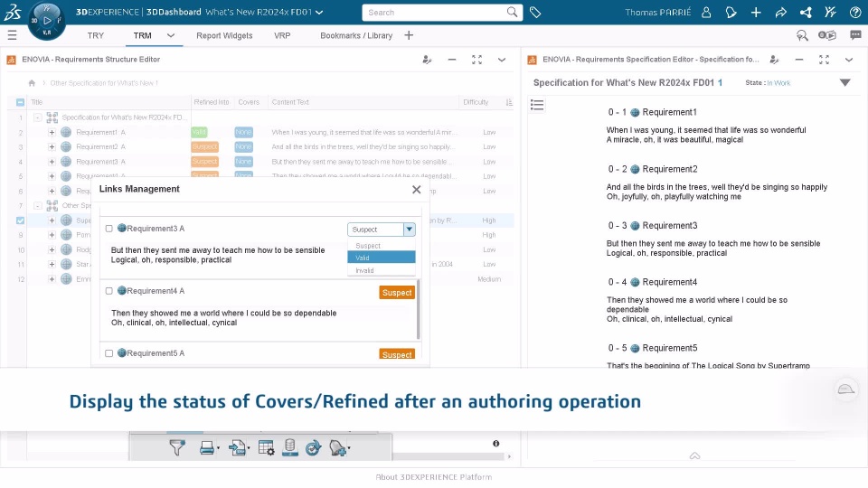Image resolution: width=868 pixels, height=488 pixels.
Task: Click Suspect button for Requirement4 A
Action: 397,293
